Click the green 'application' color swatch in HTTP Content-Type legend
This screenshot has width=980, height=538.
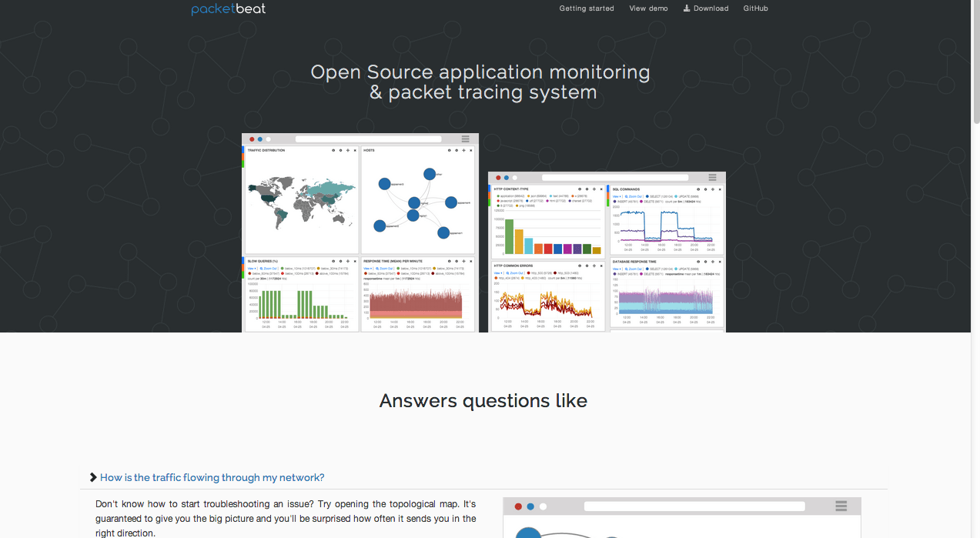click(498, 195)
